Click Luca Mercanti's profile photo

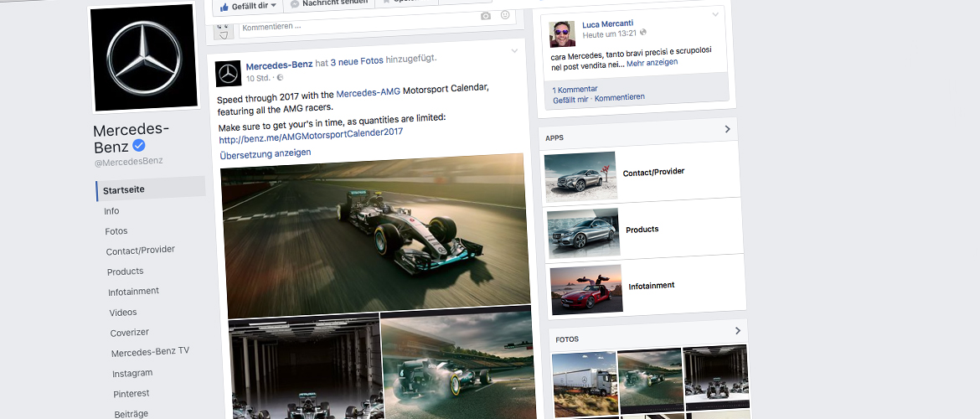562,34
